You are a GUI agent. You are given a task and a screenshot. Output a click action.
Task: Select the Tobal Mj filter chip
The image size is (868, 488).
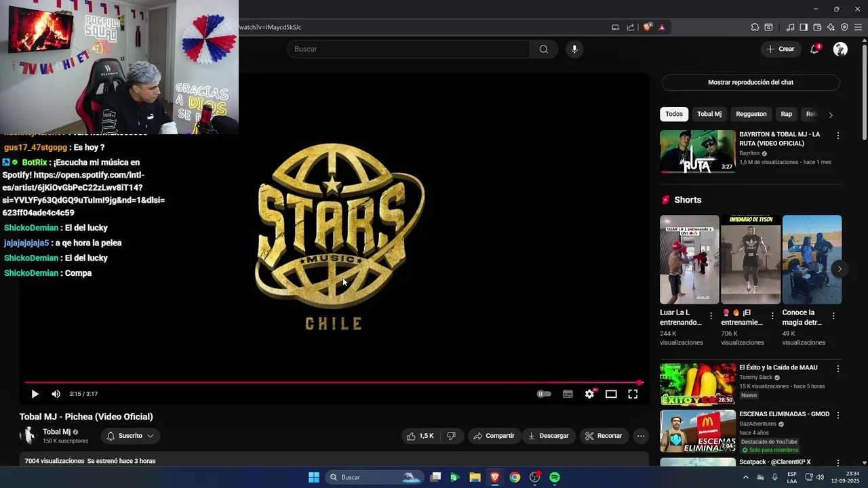pos(709,114)
